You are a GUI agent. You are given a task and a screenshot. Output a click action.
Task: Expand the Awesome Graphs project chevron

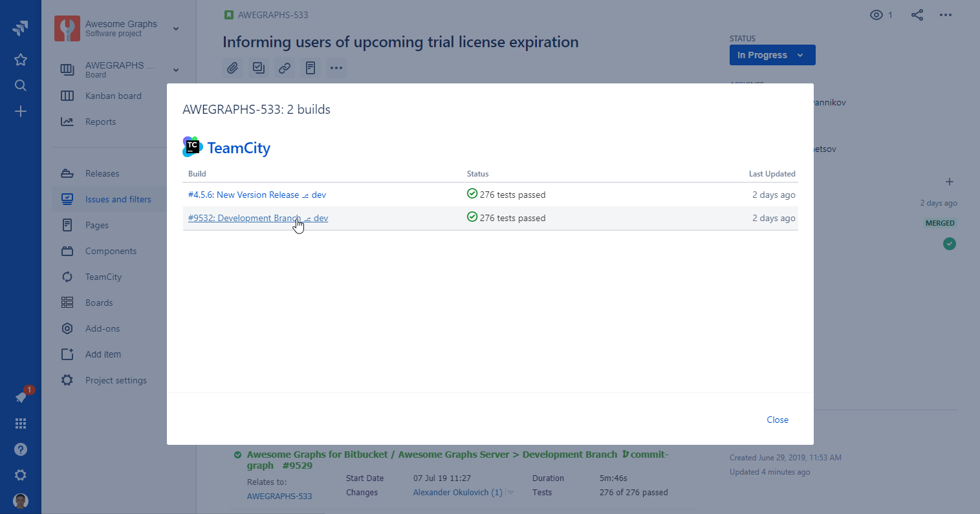[x=176, y=28]
